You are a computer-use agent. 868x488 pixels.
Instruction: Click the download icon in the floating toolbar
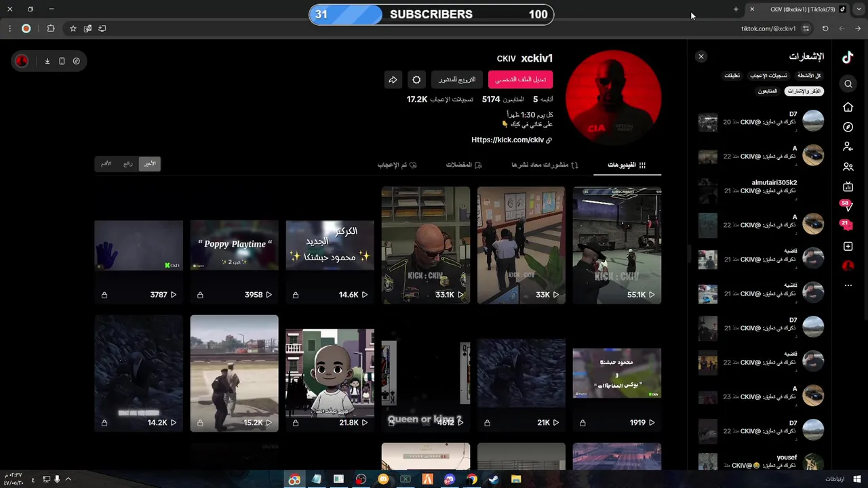pyautogui.click(x=47, y=61)
